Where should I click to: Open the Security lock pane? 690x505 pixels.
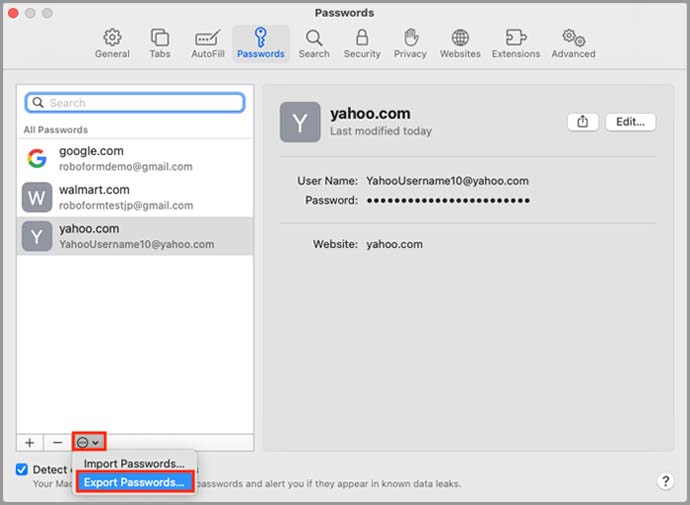pyautogui.click(x=362, y=44)
